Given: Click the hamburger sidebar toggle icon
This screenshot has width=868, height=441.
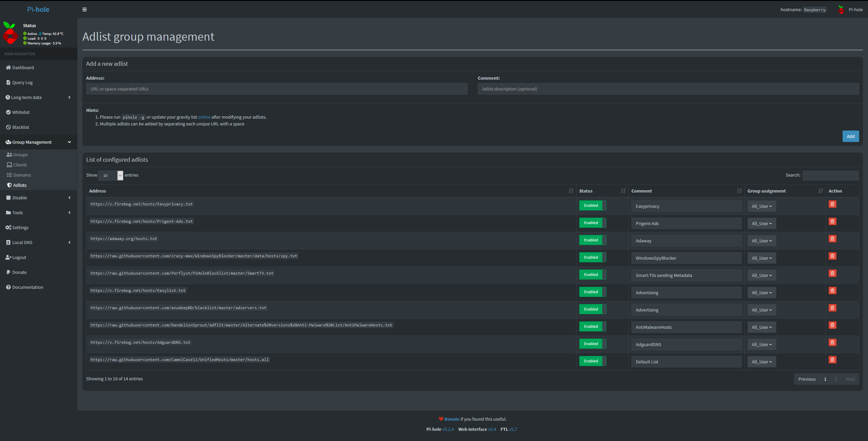Looking at the screenshot, I should tap(84, 9).
